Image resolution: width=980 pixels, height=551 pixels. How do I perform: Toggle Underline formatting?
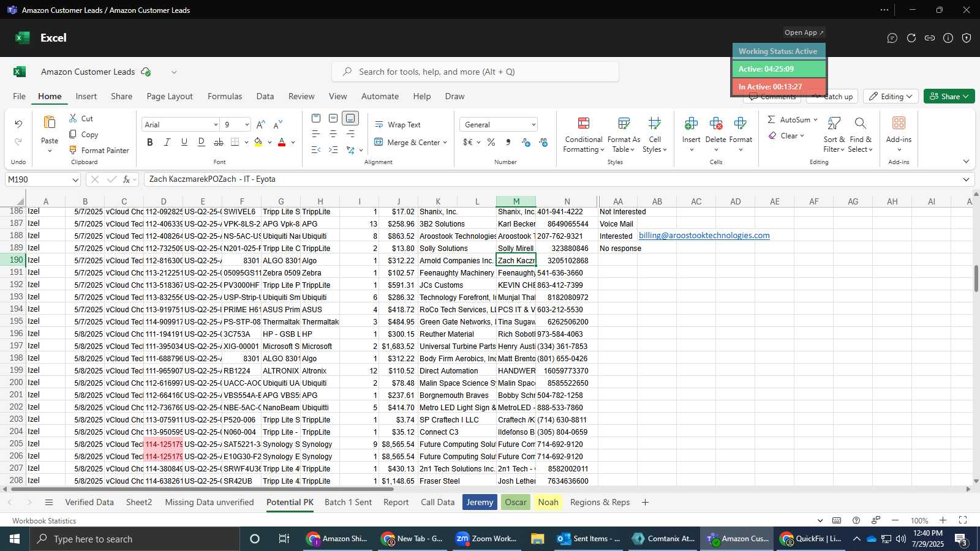(x=184, y=142)
